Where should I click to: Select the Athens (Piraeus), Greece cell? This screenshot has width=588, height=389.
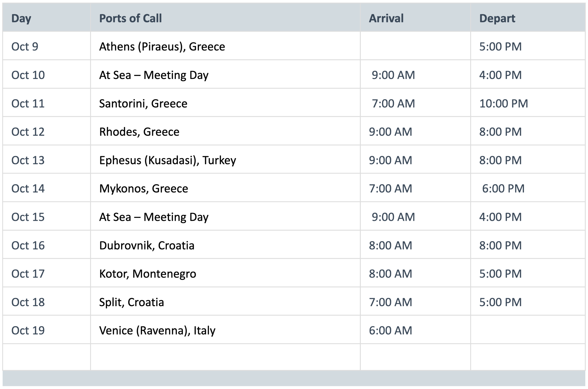[162, 47]
